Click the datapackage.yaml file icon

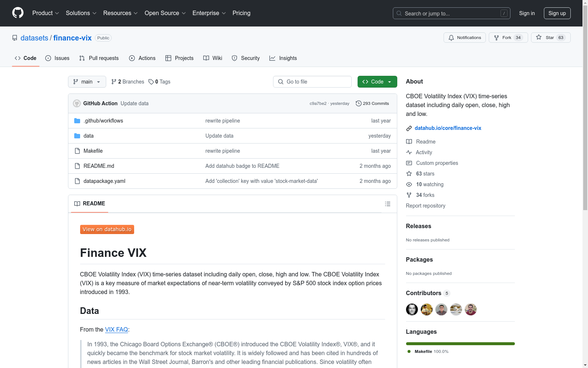tap(77, 181)
